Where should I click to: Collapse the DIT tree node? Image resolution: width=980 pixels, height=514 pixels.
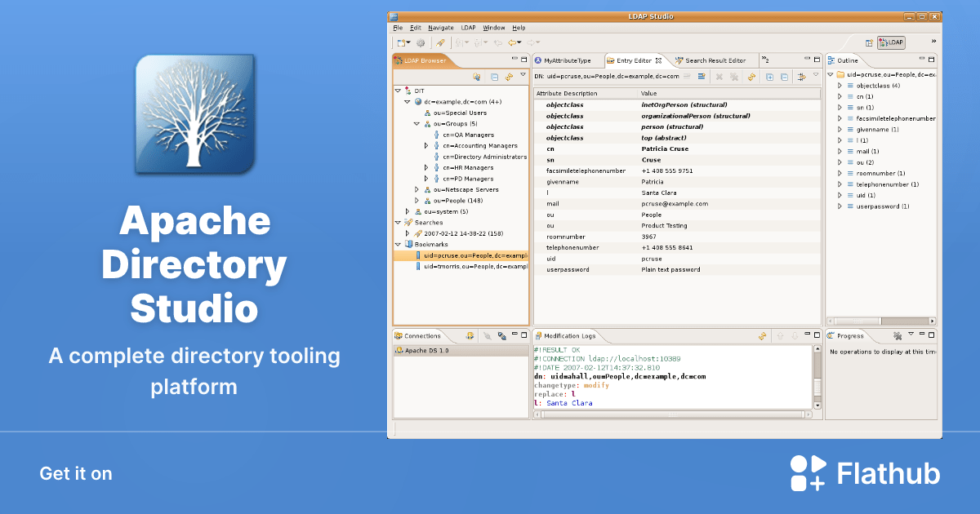398,91
